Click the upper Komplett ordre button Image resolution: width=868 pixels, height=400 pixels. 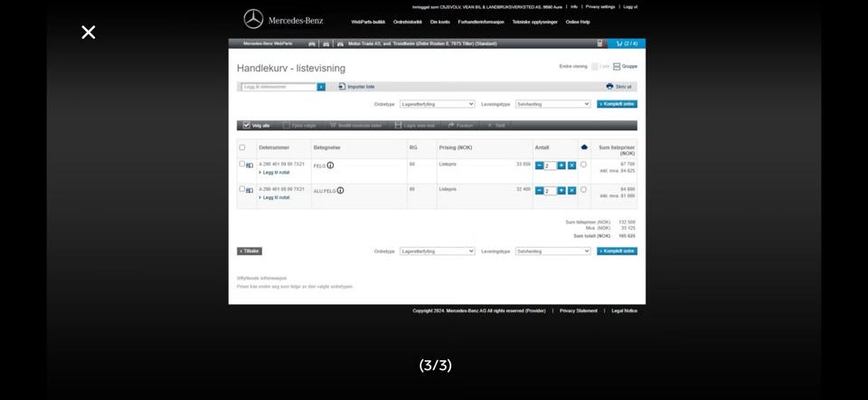(x=617, y=104)
